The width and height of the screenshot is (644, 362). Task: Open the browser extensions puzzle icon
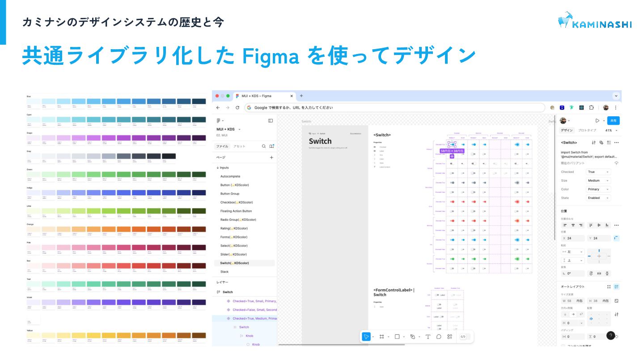pos(591,108)
